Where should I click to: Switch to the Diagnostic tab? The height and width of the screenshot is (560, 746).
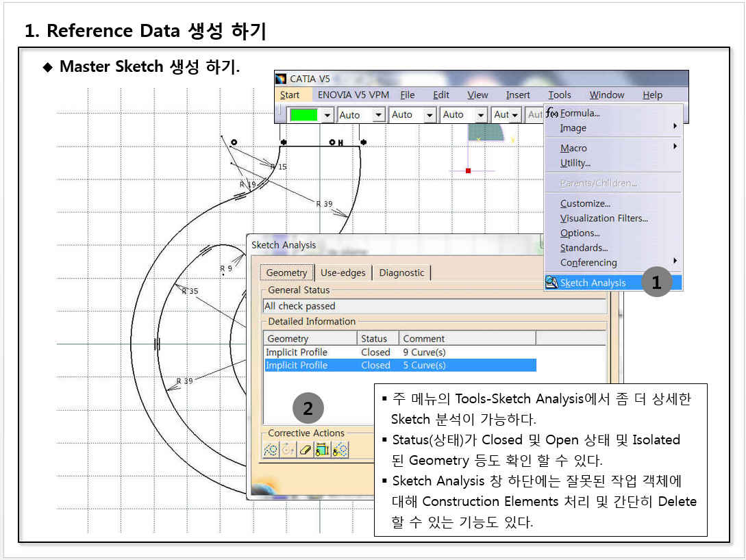pyautogui.click(x=401, y=272)
